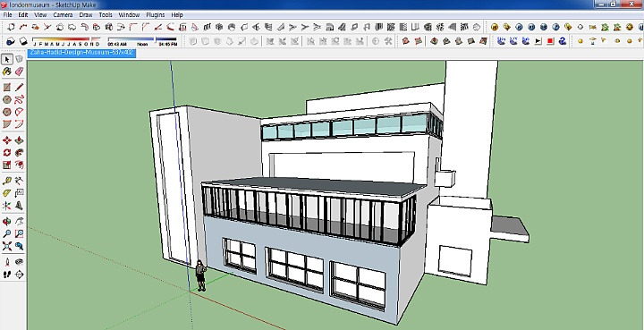Click the Previous view tool

[20, 246]
